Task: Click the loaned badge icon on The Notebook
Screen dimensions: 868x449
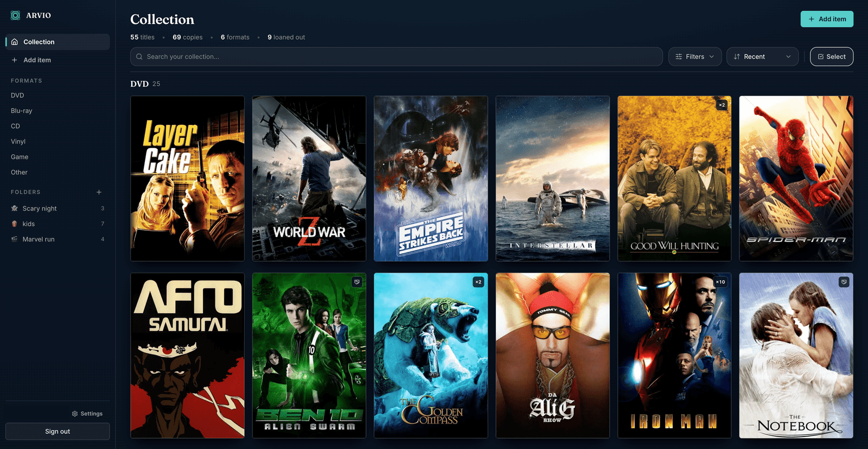Action: tap(844, 282)
